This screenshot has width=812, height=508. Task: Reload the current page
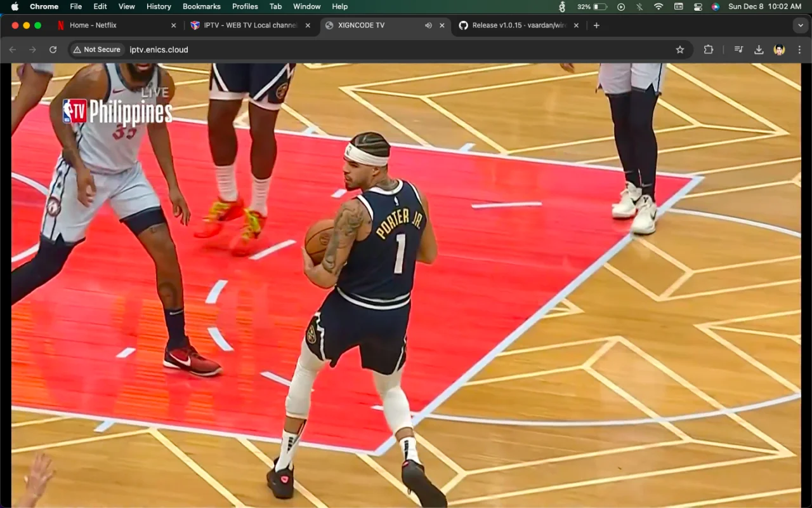click(x=53, y=50)
